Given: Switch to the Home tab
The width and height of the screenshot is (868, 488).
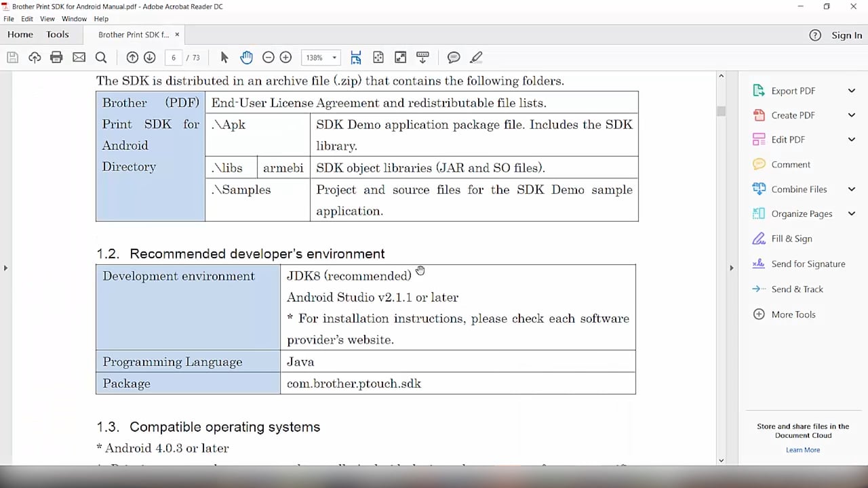Looking at the screenshot, I should pyautogui.click(x=20, y=35).
